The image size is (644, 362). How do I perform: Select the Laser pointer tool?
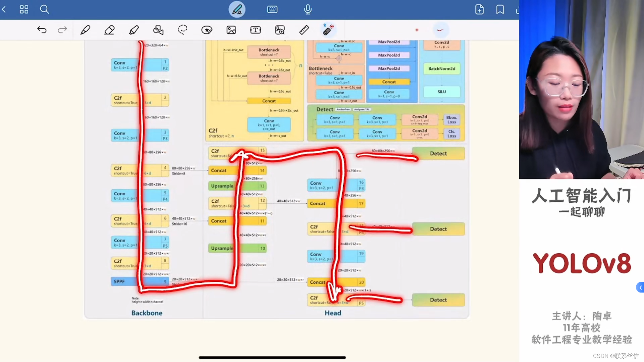coord(328,30)
